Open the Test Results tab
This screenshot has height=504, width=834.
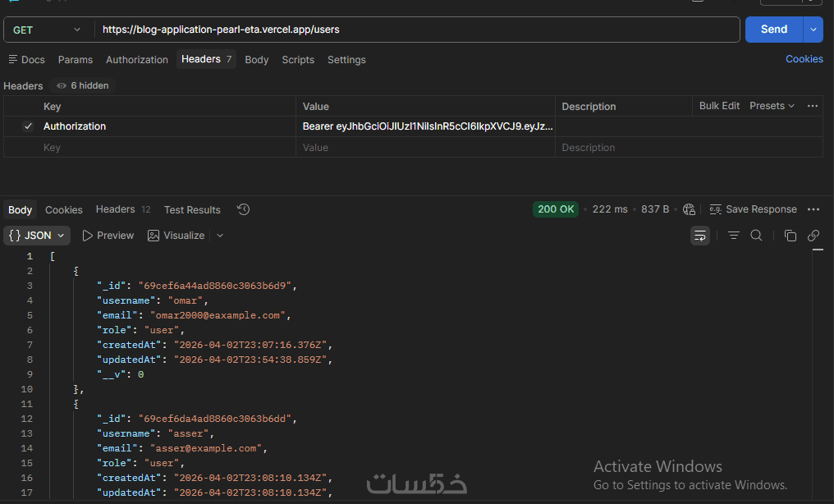pyautogui.click(x=192, y=210)
